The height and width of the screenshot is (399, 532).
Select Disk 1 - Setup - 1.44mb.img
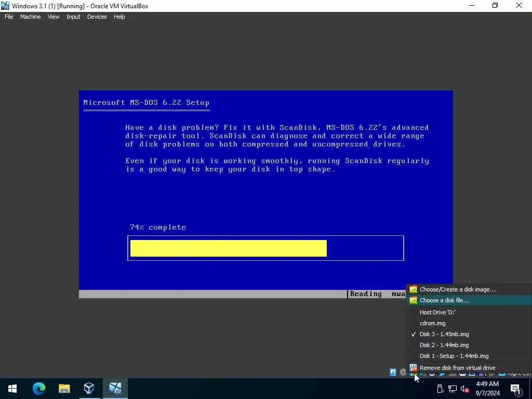[x=469, y=356]
